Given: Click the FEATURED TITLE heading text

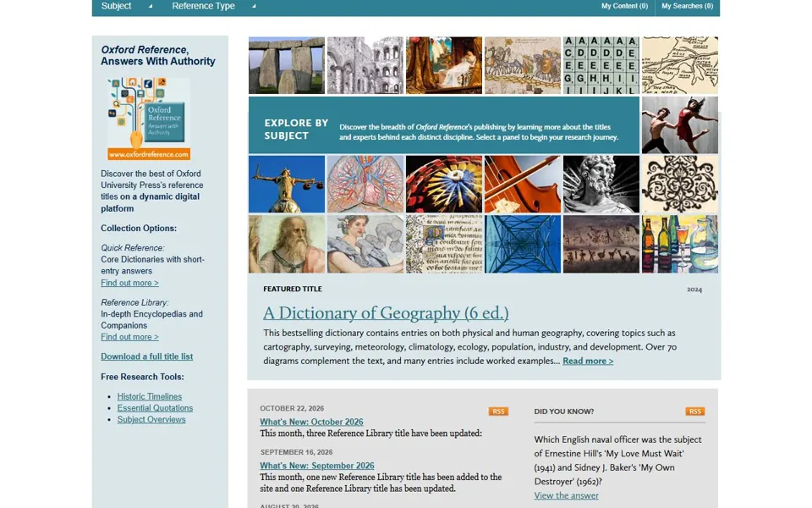Looking at the screenshot, I should (x=293, y=289).
